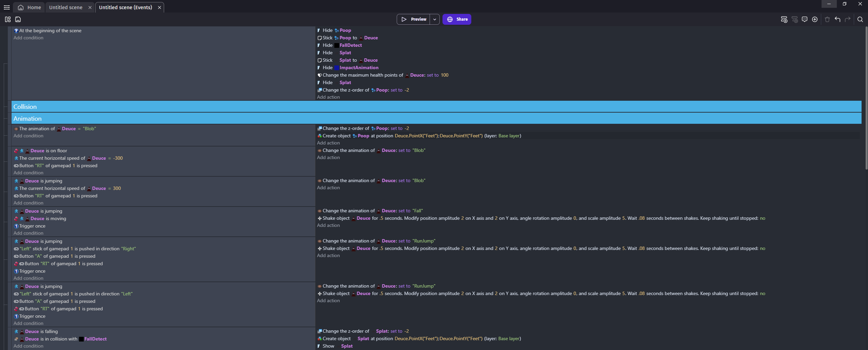The image size is (868, 350).
Task: Click the circled plus add-other-event icon
Action: tap(815, 19)
